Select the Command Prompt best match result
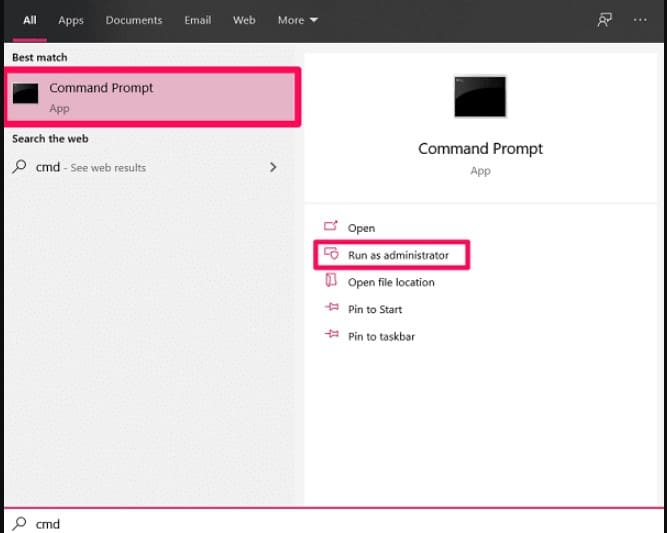667x533 pixels. pyautogui.click(x=152, y=97)
